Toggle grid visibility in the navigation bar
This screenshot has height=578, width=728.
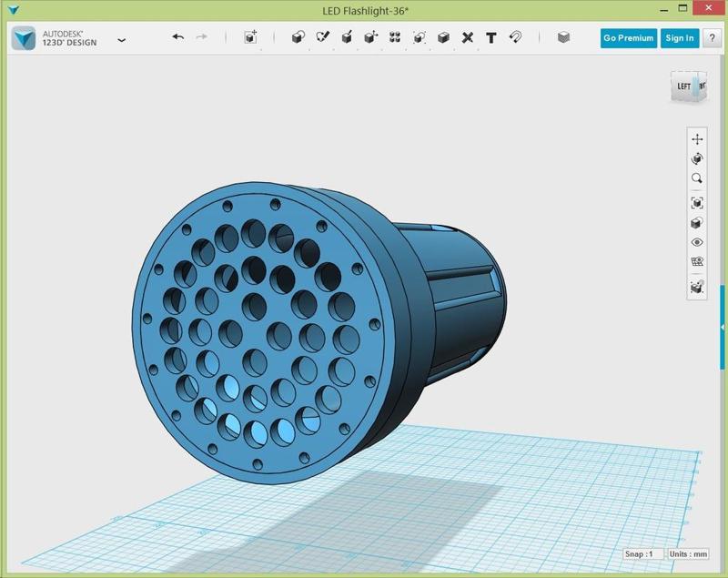click(697, 262)
